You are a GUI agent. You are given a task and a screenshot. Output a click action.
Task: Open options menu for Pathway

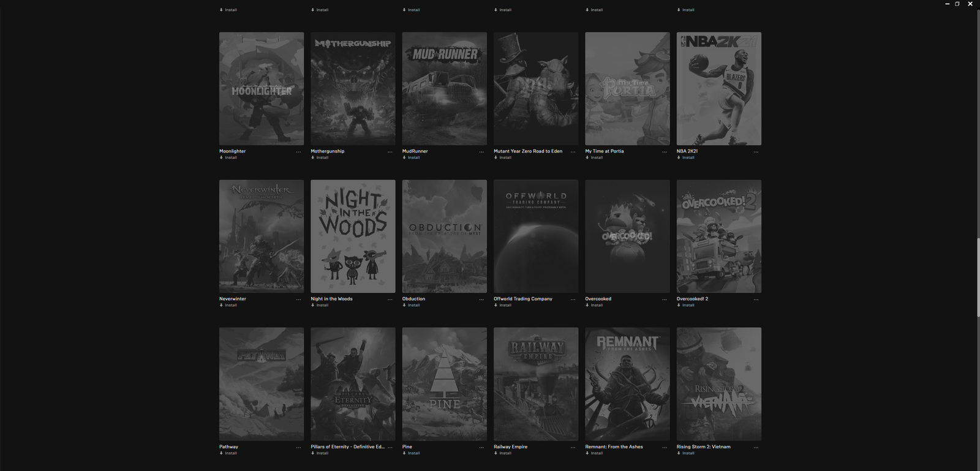[x=298, y=448]
